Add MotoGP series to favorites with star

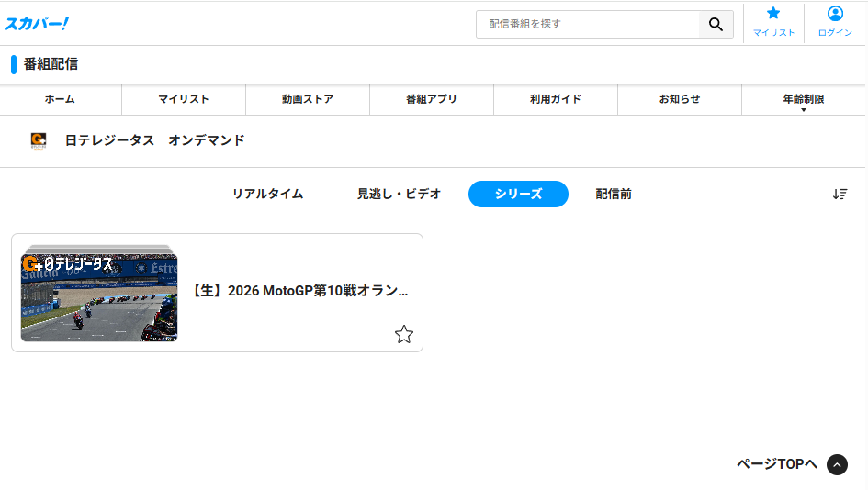(x=404, y=334)
